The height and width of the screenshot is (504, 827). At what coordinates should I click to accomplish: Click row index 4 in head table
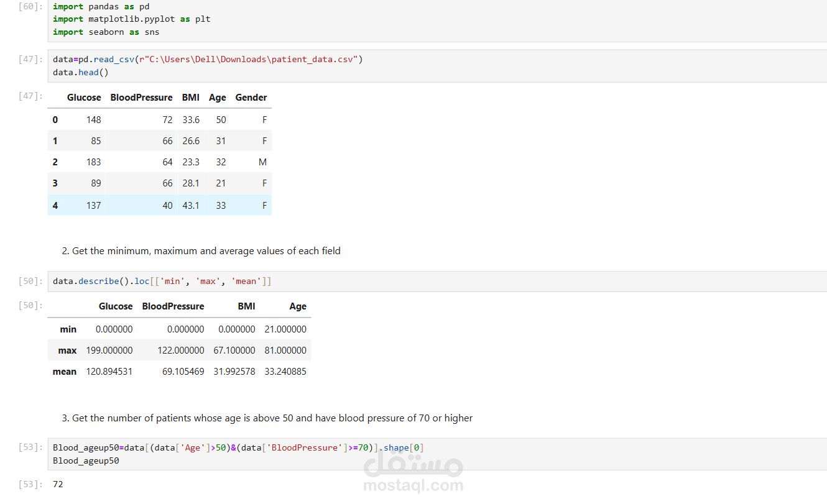[55, 205]
